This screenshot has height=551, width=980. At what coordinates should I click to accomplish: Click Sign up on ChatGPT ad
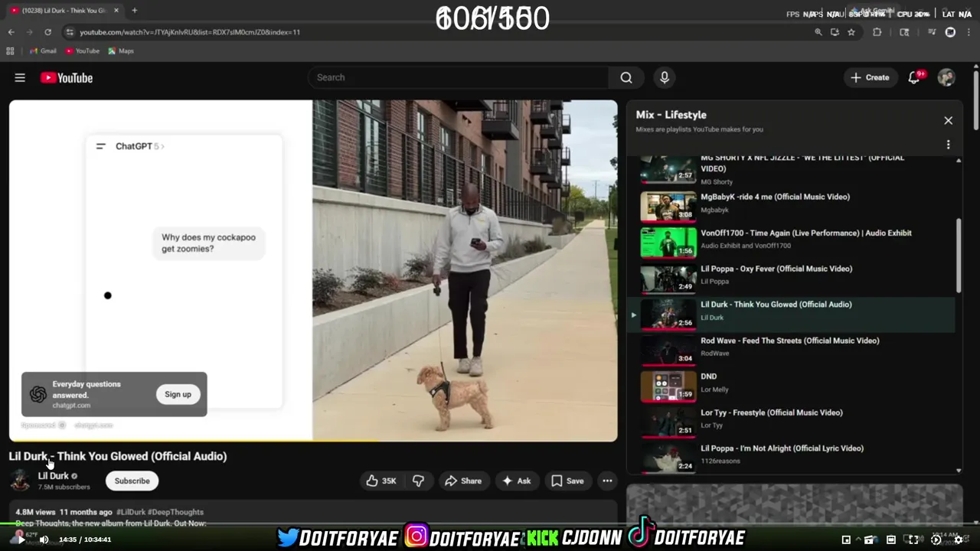click(x=178, y=394)
